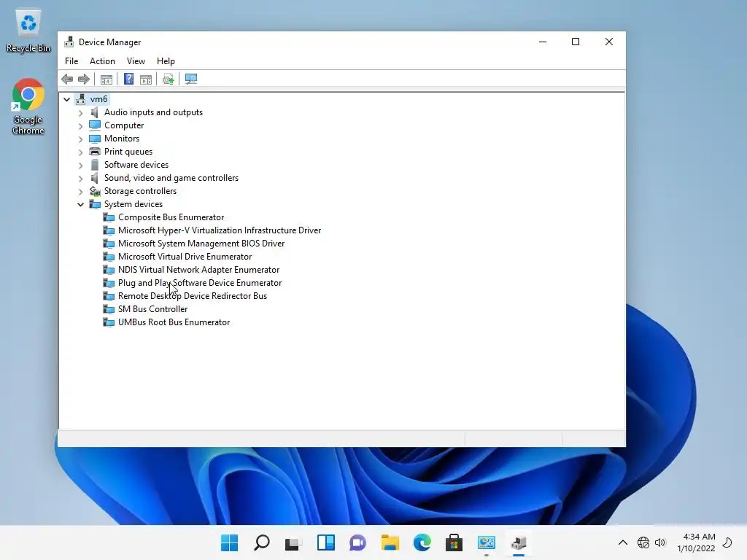This screenshot has height=560, width=747.
Task: Click the Device Manager taskbar button
Action: pos(519,542)
